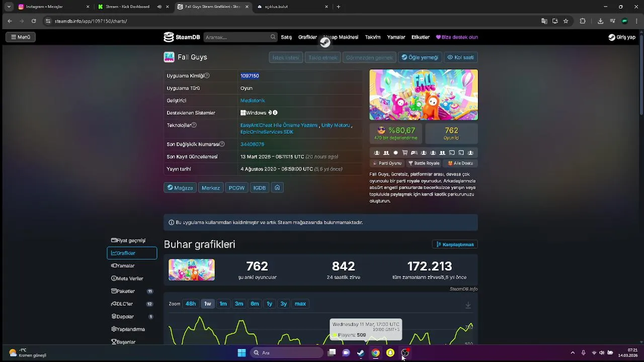Open Windows Start button
This screenshot has width=644, height=362.
(242, 352)
